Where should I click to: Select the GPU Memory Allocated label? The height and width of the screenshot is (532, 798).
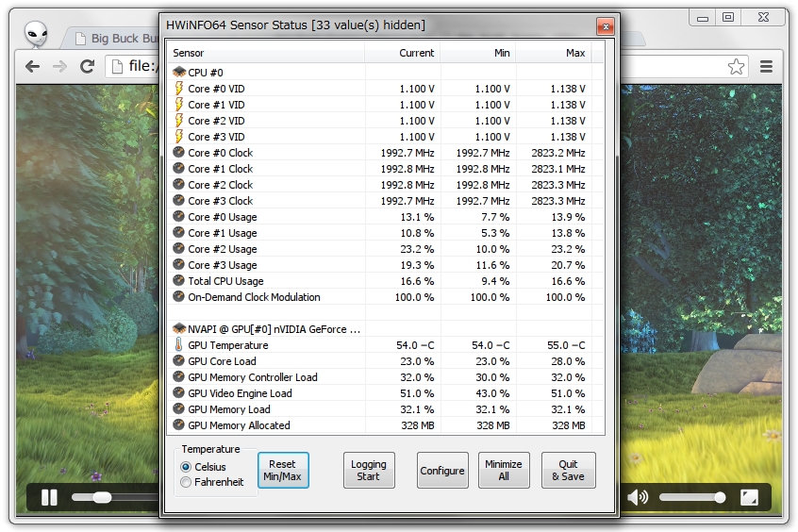pos(239,425)
